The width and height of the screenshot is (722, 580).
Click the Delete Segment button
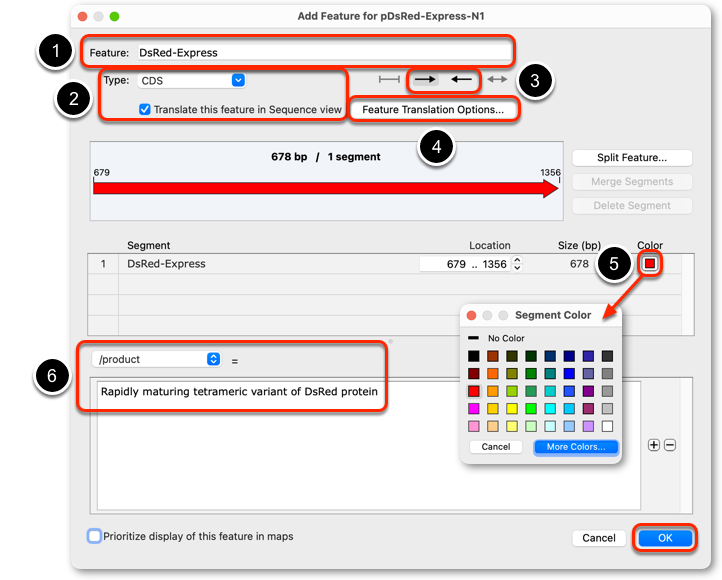(632, 206)
